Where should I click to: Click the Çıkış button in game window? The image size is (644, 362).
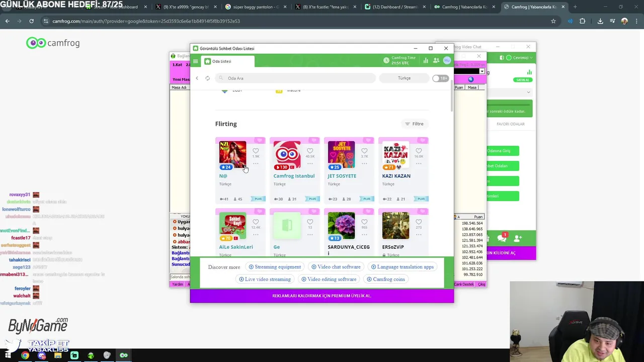pyautogui.click(x=481, y=285)
